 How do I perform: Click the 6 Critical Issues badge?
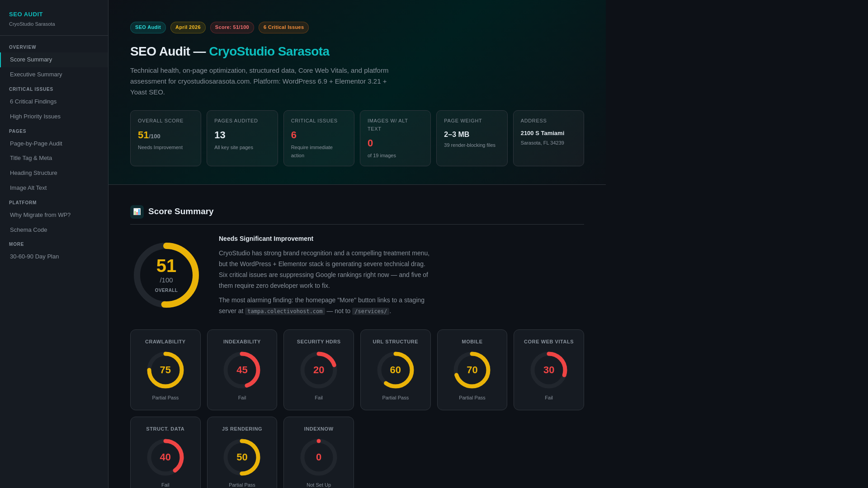283,28
